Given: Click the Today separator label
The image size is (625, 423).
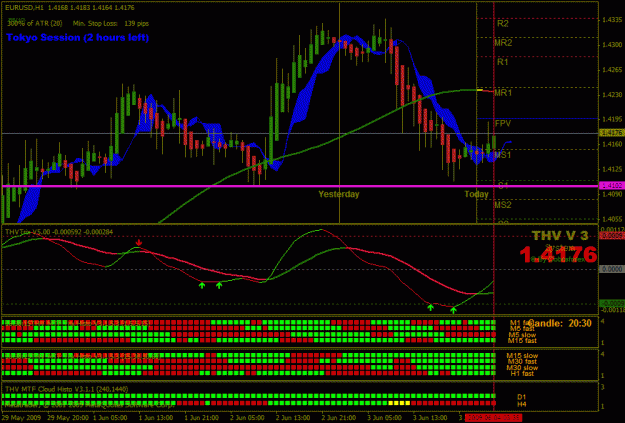Looking at the screenshot, I should pyautogui.click(x=476, y=194).
